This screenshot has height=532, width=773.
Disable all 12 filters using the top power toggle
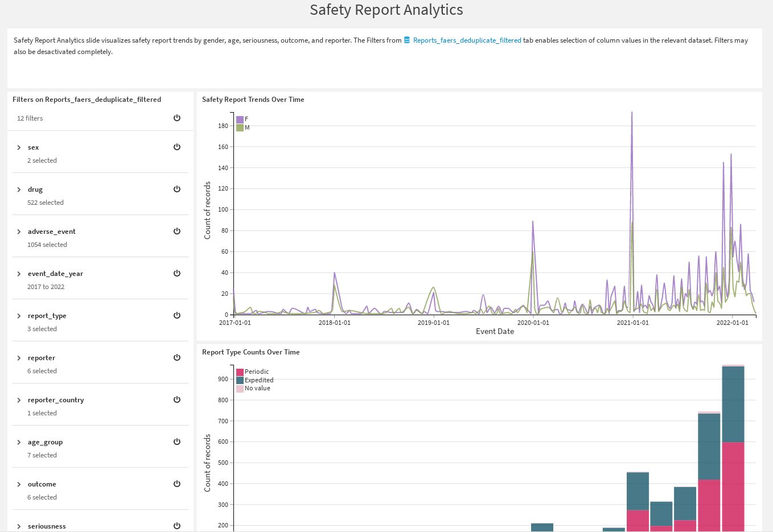[x=177, y=118]
